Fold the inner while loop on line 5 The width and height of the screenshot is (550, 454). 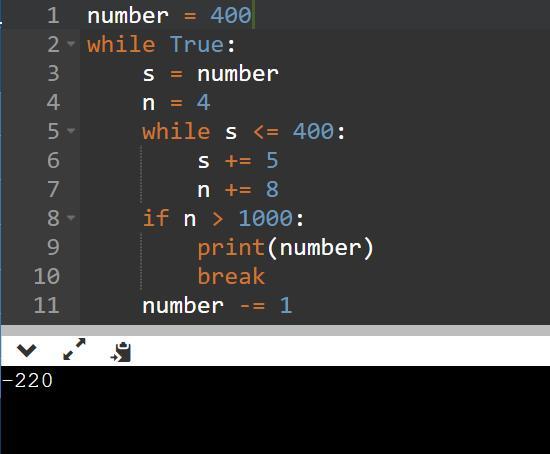coord(71,131)
